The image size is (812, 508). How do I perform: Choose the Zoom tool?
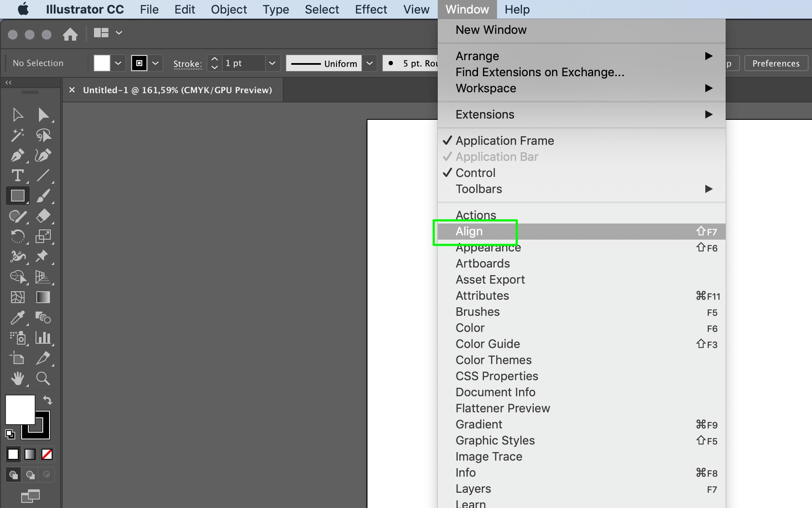click(43, 378)
